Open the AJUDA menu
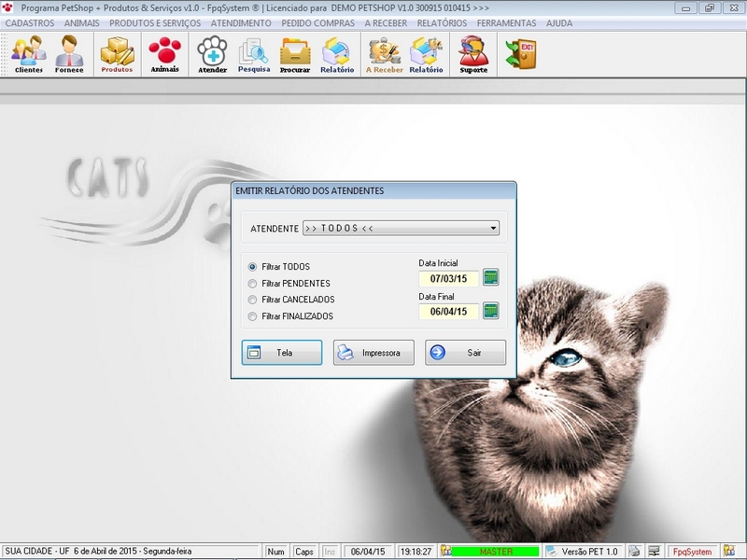The width and height of the screenshot is (747, 560). [x=559, y=23]
